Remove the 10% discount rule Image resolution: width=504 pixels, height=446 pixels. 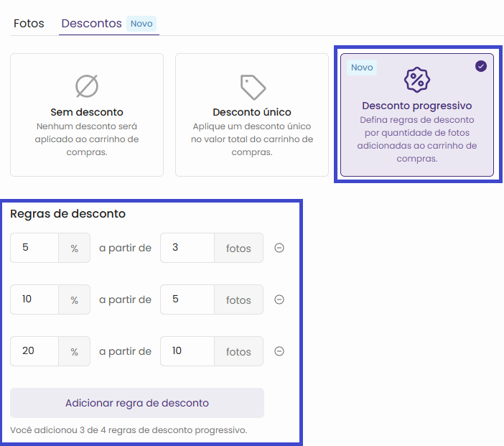pyautogui.click(x=279, y=299)
